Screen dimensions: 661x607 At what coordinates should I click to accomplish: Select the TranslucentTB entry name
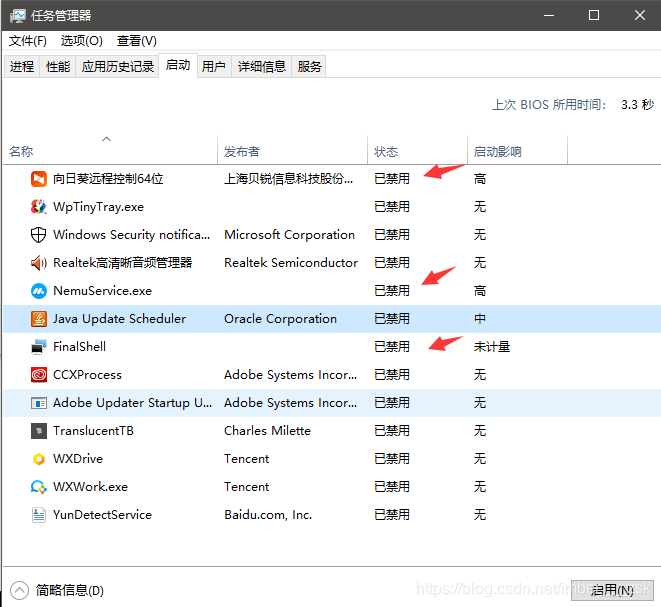coord(93,431)
